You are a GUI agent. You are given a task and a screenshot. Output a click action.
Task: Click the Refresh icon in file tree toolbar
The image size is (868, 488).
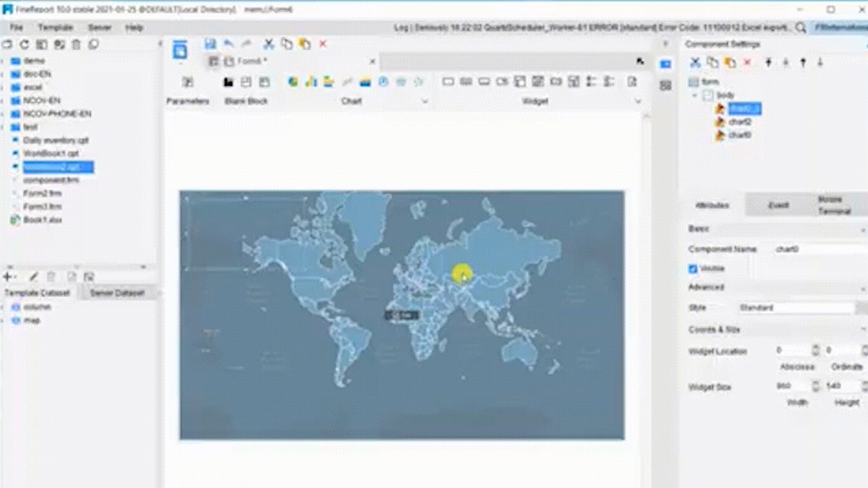click(24, 45)
